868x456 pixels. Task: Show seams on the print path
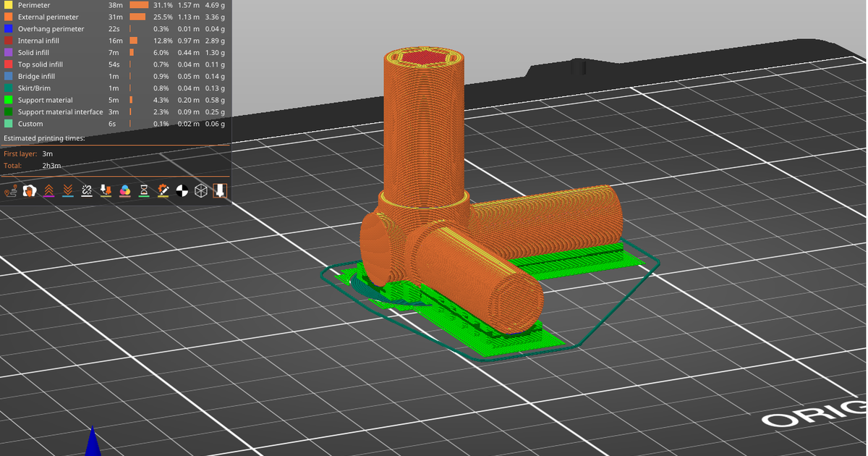[86, 191]
